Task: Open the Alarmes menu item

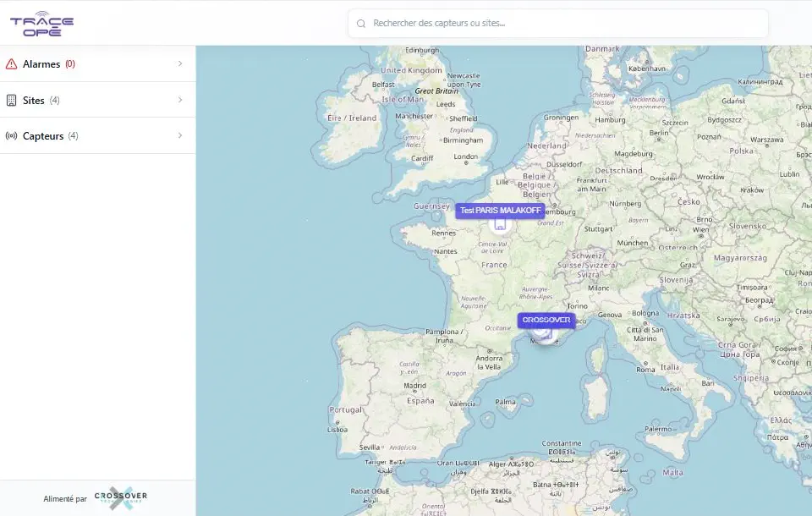Action: [x=41, y=64]
